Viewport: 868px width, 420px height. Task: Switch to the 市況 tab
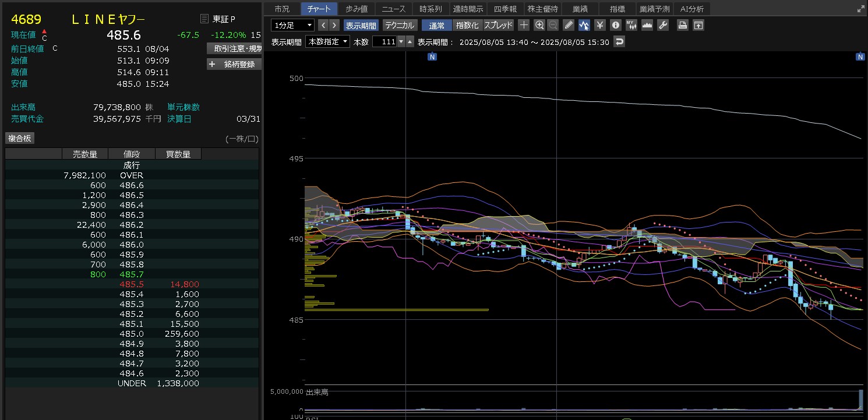[x=282, y=9]
